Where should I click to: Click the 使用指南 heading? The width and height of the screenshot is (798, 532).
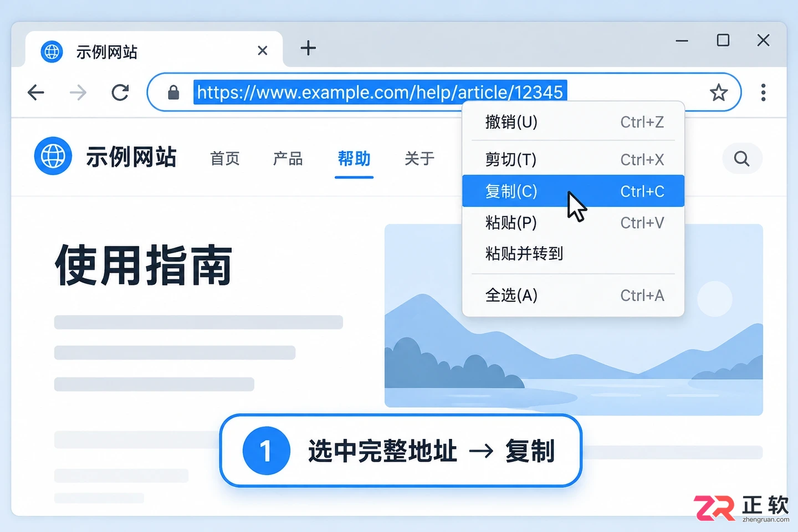pyautogui.click(x=144, y=266)
